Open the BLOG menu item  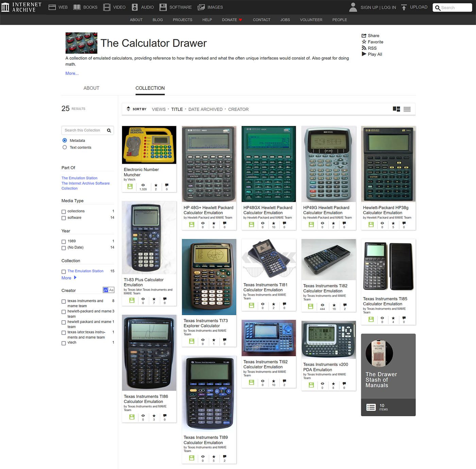(x=158, y=20)
